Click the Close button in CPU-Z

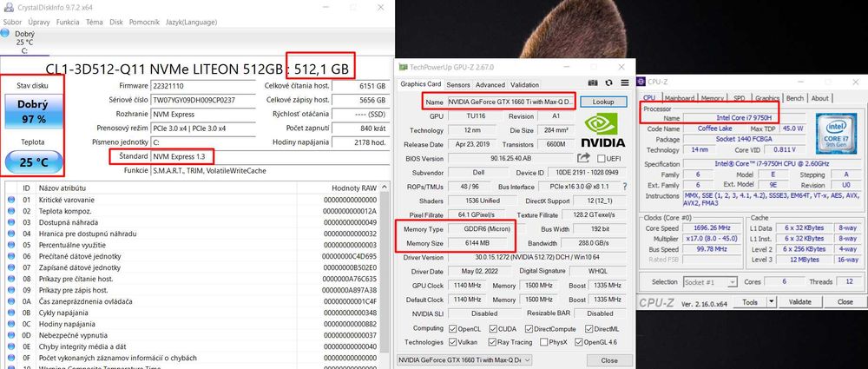click(845, 302)
